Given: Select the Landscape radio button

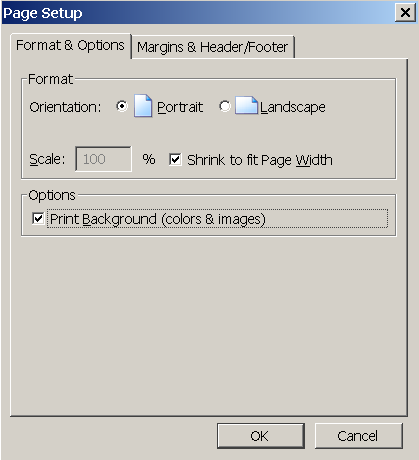Looking at the screenshot, I should click(225, 106).
